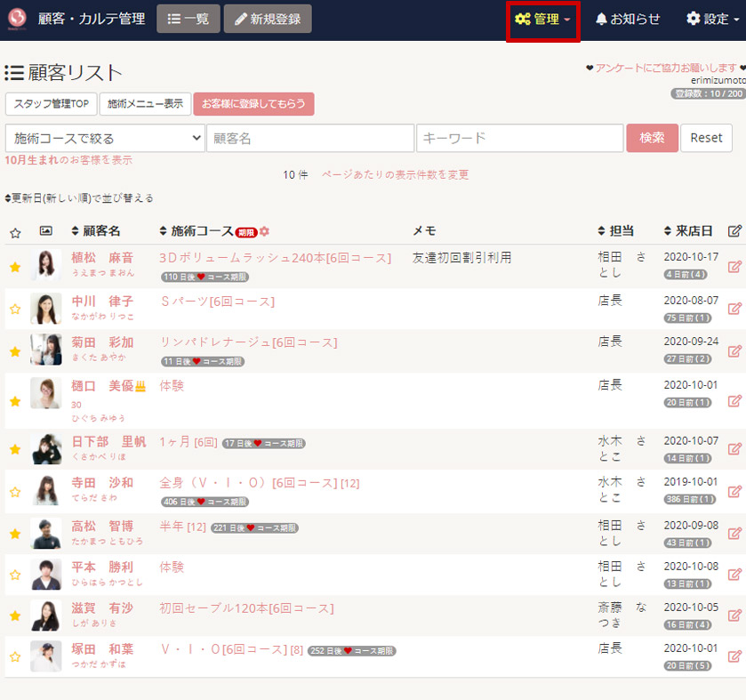746x700 pixels.
Task: Click the star column header icon
Action: coord(15,233)
